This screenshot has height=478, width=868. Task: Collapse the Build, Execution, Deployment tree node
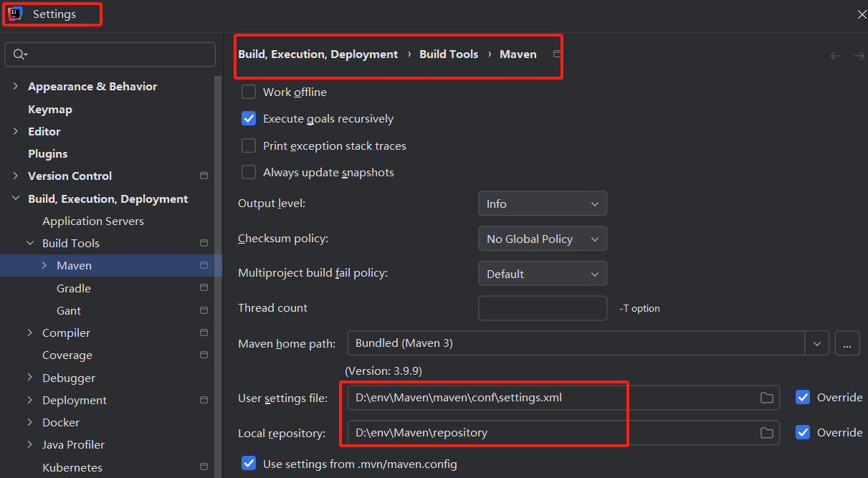(x=16, y=199)
